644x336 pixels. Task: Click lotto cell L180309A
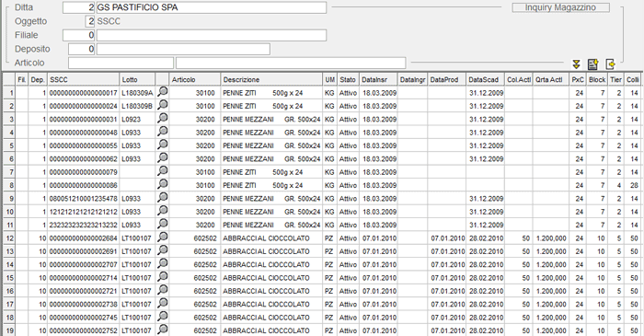(137, 93)
